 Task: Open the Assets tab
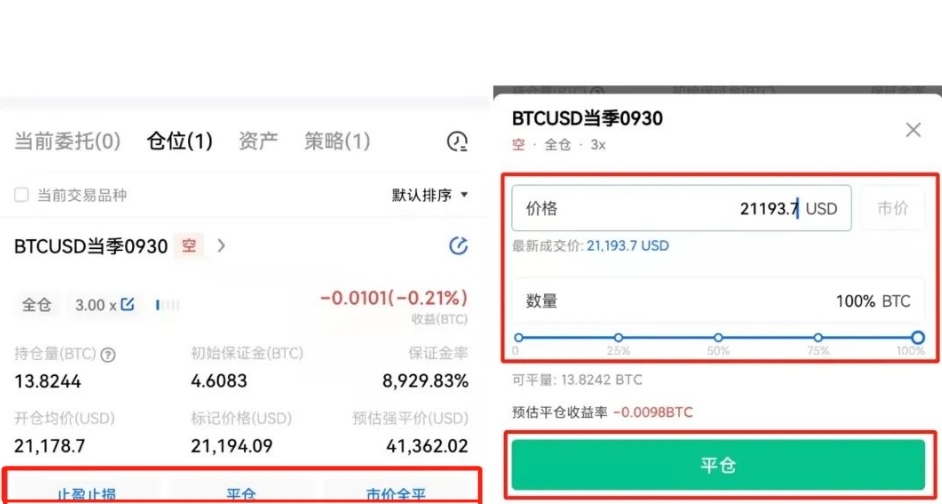click(258, 142)
